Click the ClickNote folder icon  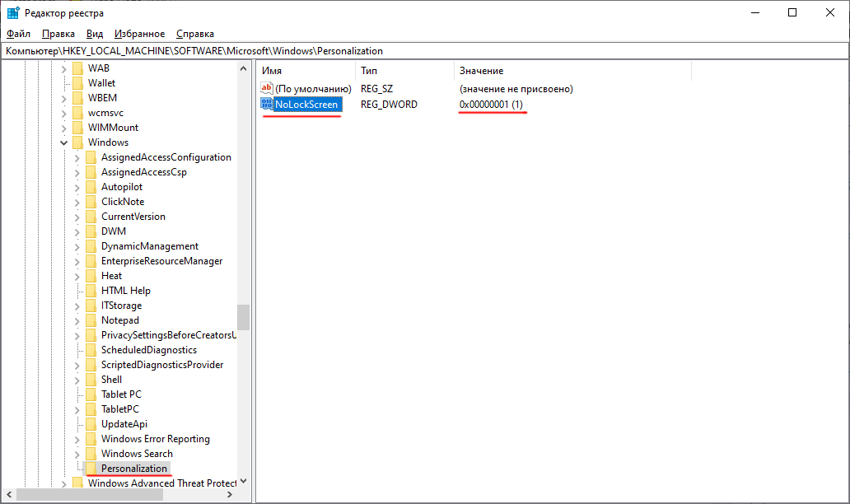point(91,202)
